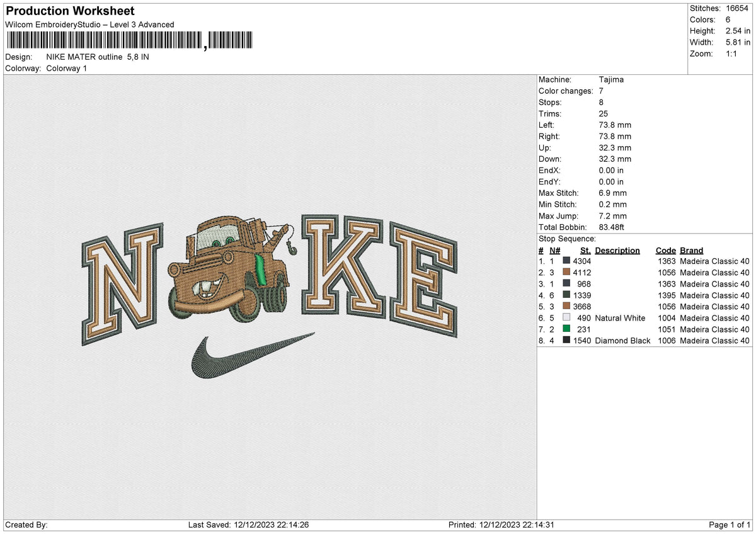Viewport: 756px width, 534px height.
Task: Click the color swatch for stop 1 (4304 stitches)
Action: [566, 261]
